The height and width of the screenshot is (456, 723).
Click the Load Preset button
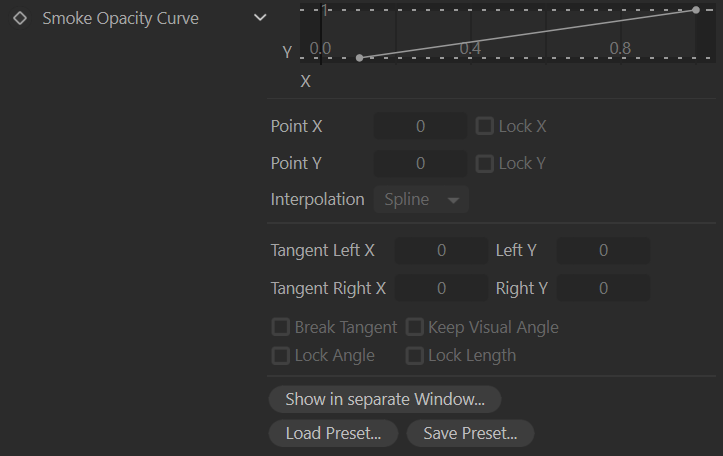(333, 433)
